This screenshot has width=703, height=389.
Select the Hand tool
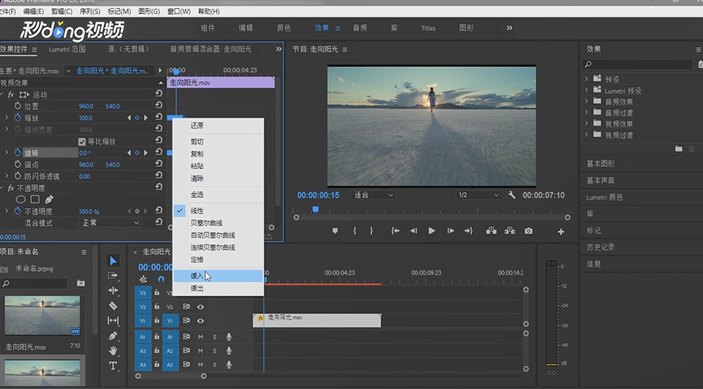point(113,350)
